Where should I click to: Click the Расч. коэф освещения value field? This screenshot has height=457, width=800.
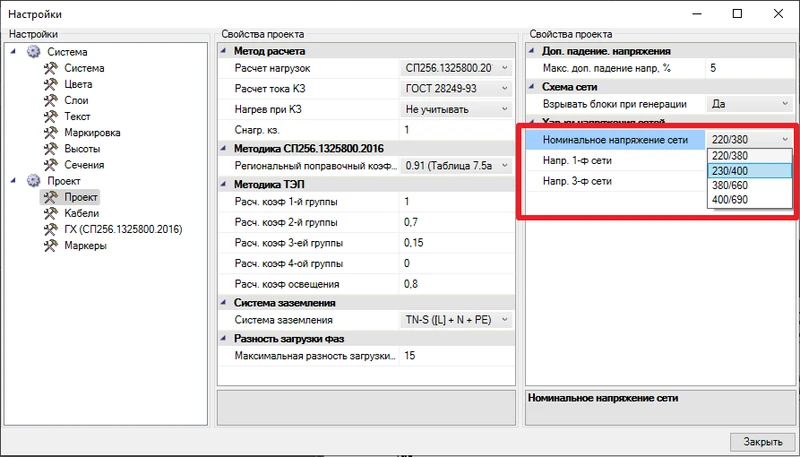coord(456,283)
